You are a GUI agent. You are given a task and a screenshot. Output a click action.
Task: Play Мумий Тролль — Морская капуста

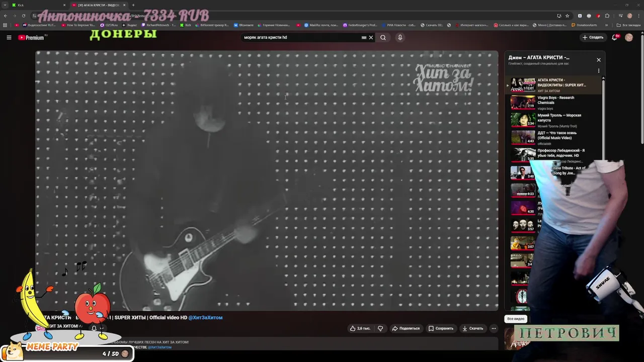(x=553, y=120)
